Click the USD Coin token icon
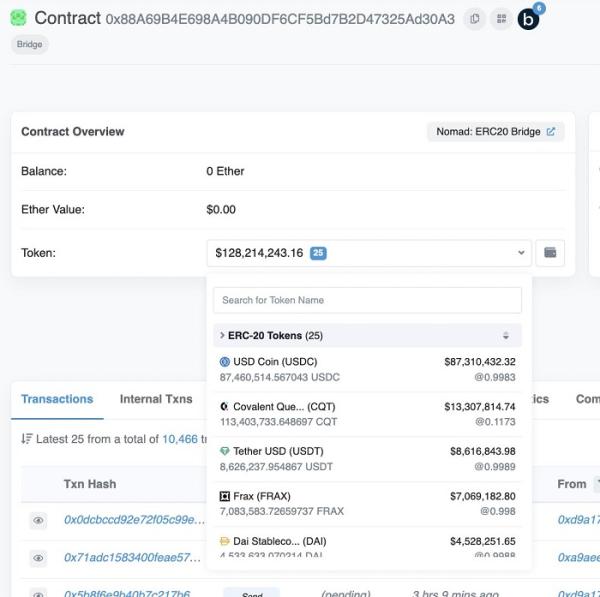Image resolution: width=600 pixels, height=597 pixels. pyautogui.click(x=225, y=362)
